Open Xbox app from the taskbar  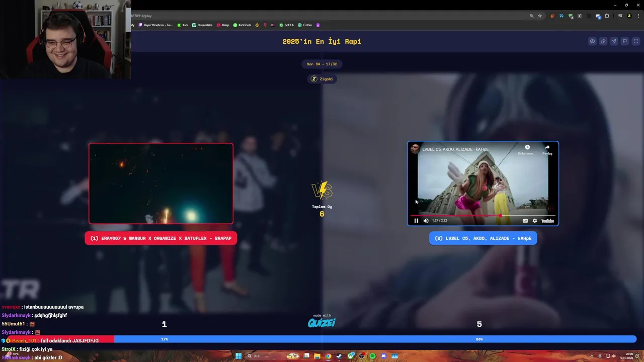[350, 356]
